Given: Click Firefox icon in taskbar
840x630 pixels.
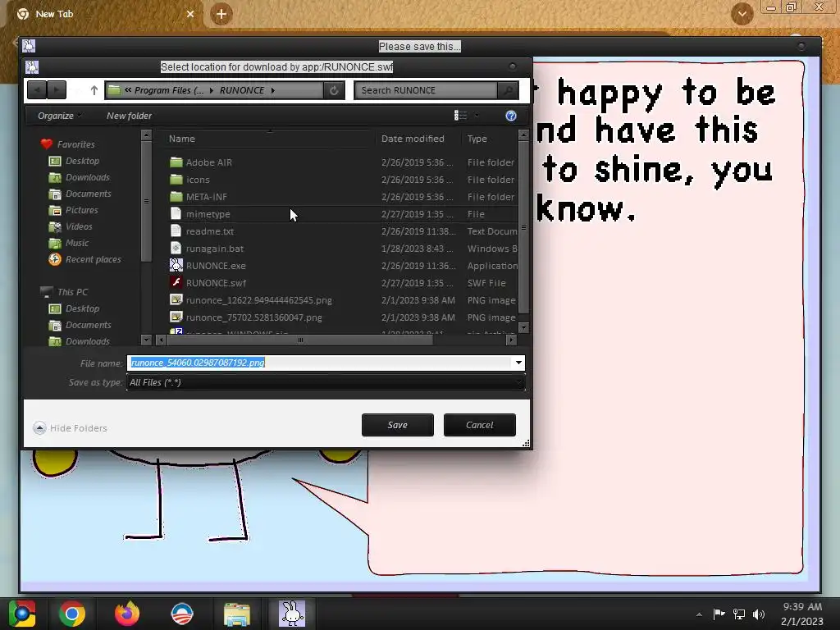Looking at the screenshot, I should [127, 614].
